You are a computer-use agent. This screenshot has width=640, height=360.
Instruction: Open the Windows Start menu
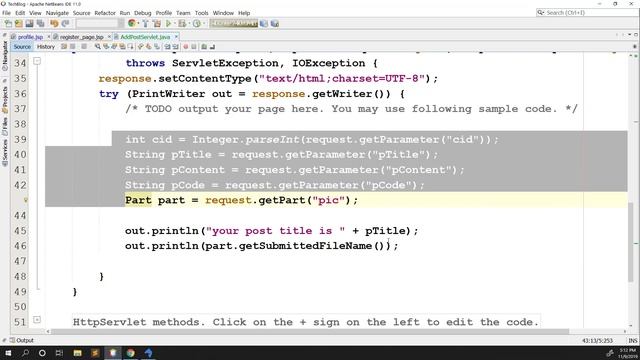point(8,353)
